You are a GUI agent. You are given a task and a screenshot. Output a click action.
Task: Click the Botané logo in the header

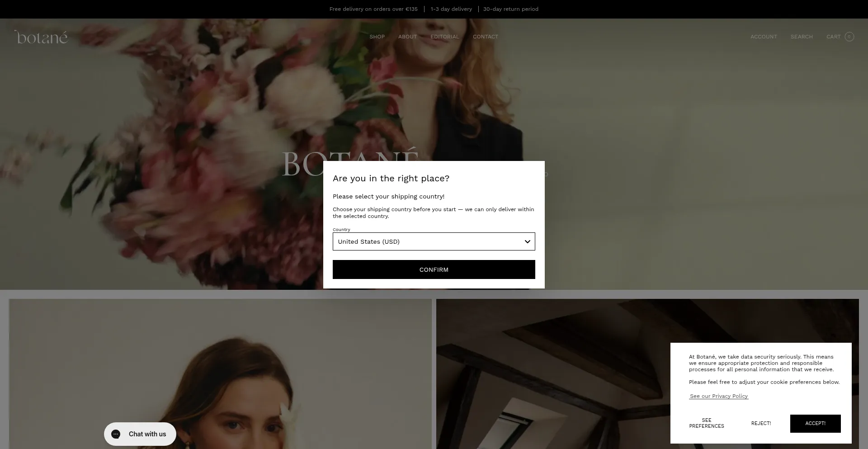click(x=41, y=37)
